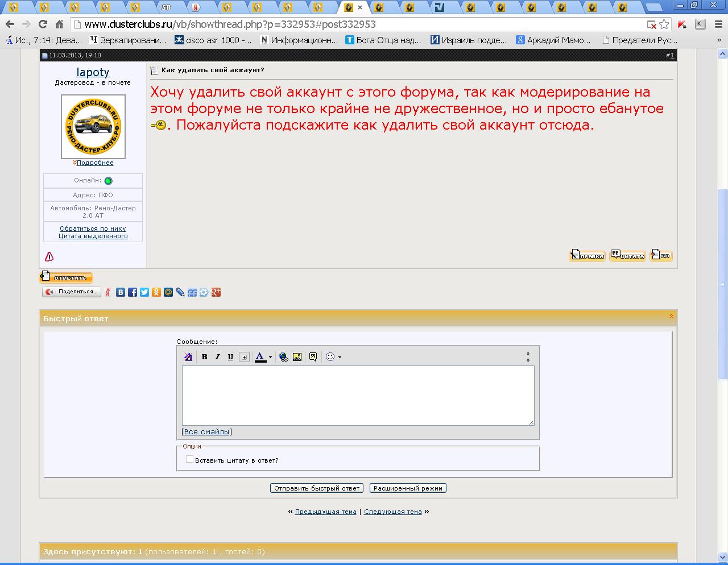Click the report post warning triangle
Image resolution: width=728 pixels, height=565 pixels.
[x=49, y=256]
